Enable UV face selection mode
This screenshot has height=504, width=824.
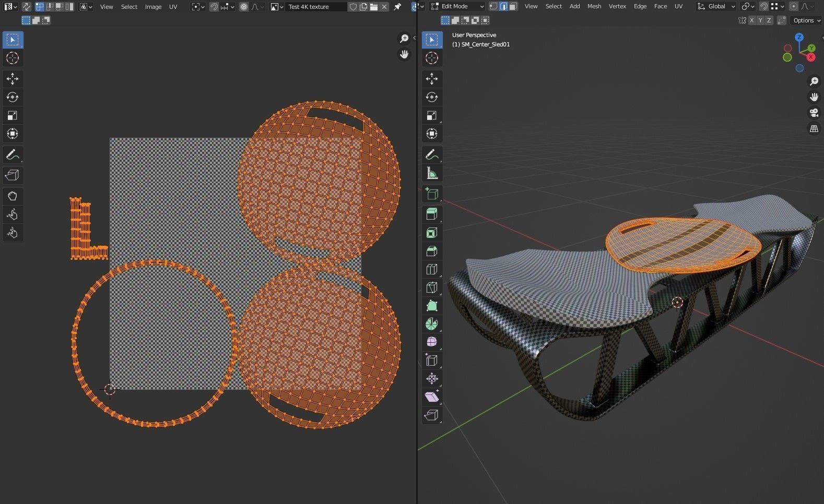click(60, 7)
